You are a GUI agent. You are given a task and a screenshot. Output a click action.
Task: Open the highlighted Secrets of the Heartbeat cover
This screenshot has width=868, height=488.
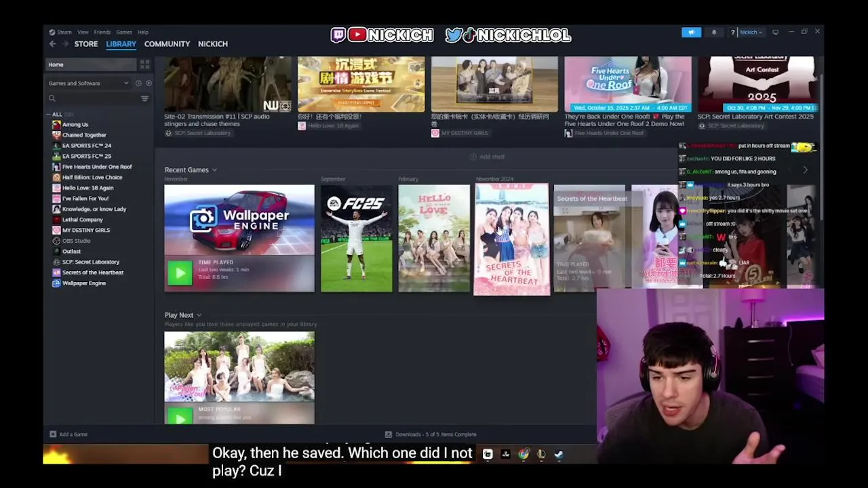[x=512, y=239]
